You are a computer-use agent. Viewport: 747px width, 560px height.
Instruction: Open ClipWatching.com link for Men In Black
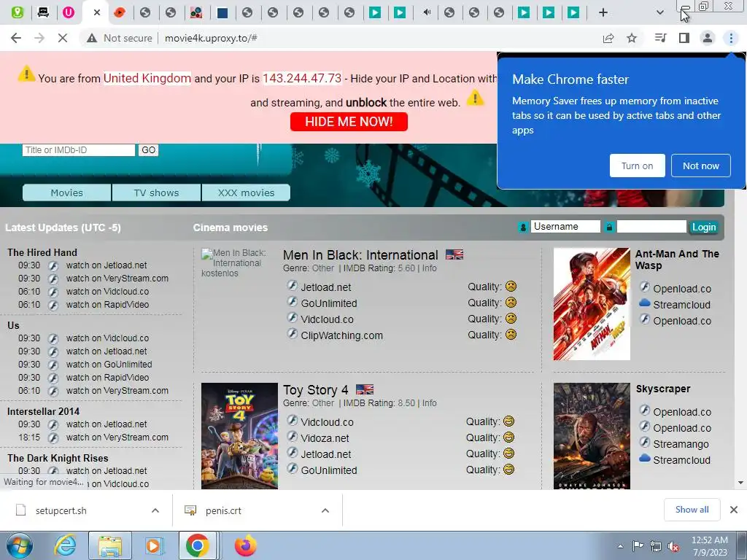[x=341, y=335]
